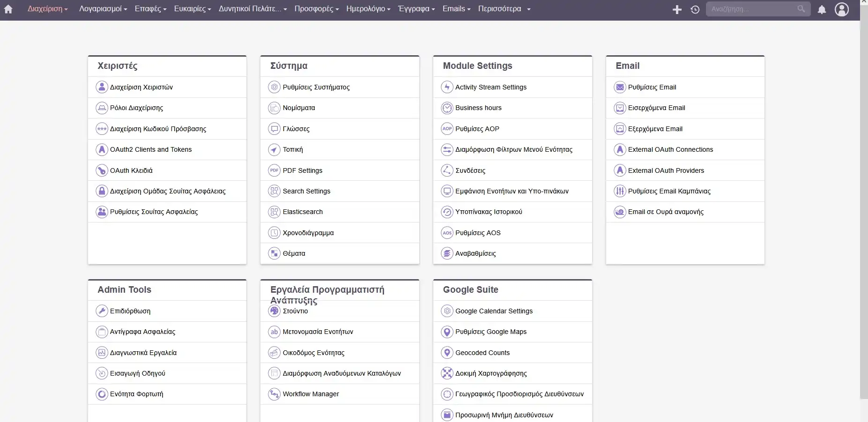Click the Χρονοδιάγραμμα scheduler clock icon
The image size is (868, 422).
tap(274, 233)
